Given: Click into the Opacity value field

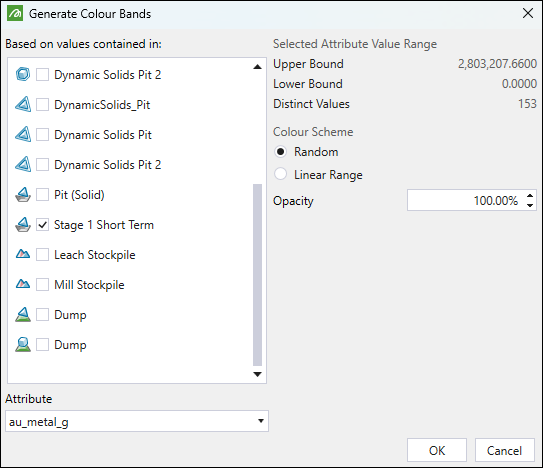Looking at the screenshot, I should [x=466, y=200].
